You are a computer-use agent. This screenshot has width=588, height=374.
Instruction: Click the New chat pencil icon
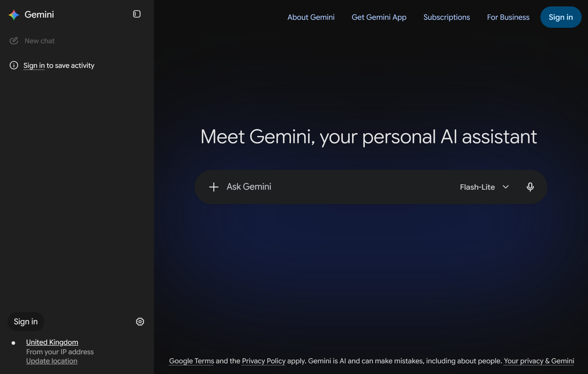14,41
